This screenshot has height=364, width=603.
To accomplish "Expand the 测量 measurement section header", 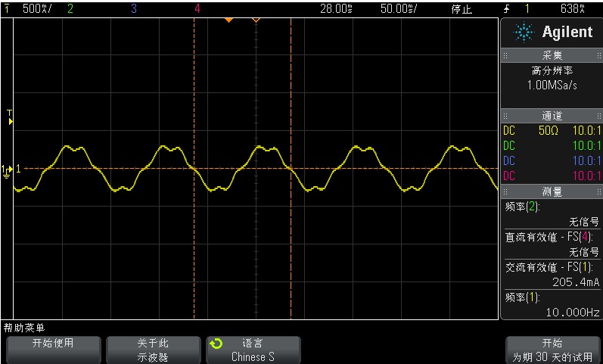I will click(552, 192).
